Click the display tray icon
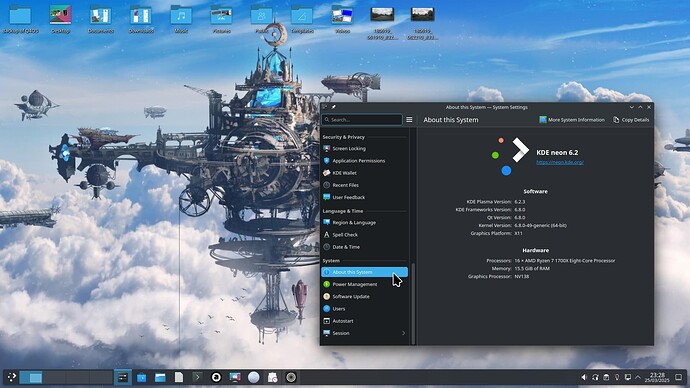This screenshot has width=690, height=388. 628,377
